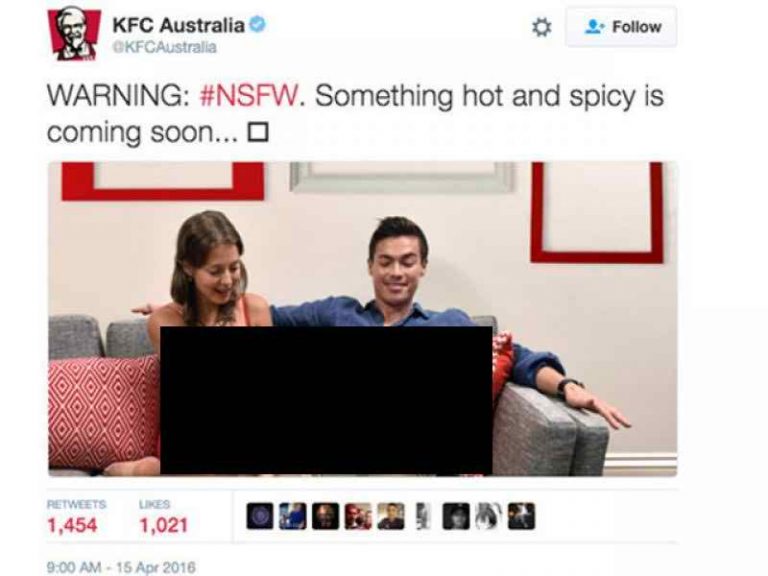Screen dimensions: 768x576
Task: Open the KFC Colonel logo profile picture
Action: 73,33
